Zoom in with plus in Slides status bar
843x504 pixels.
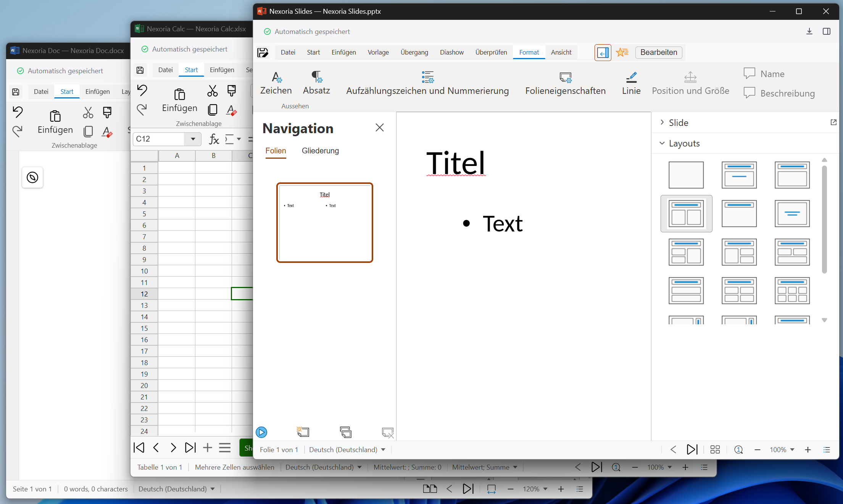(808, 449)
